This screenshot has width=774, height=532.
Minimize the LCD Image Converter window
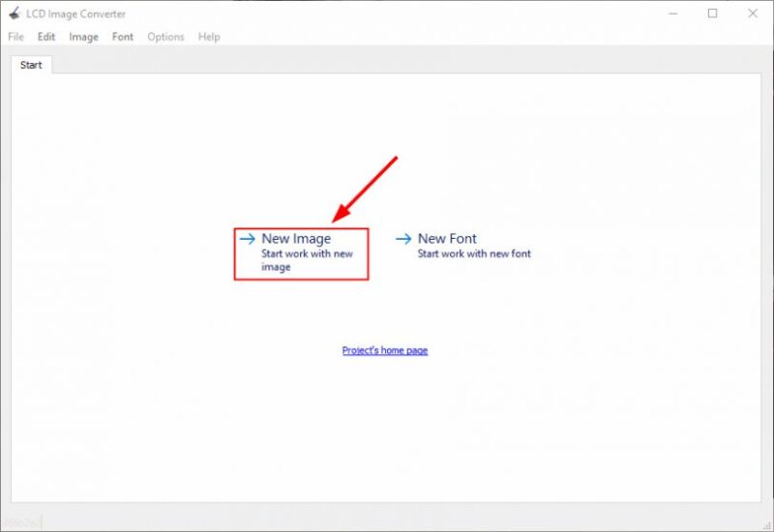[x=672, y=14]
